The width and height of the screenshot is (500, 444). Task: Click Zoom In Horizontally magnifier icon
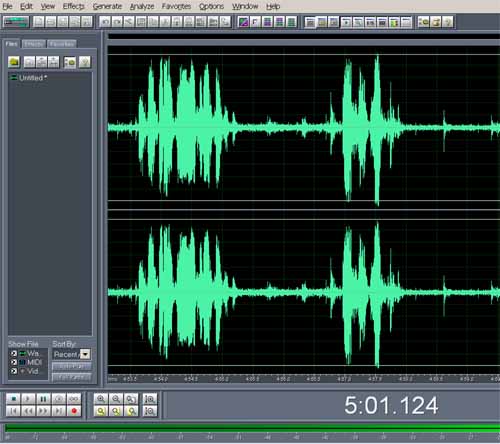click(x=101, y=399)
